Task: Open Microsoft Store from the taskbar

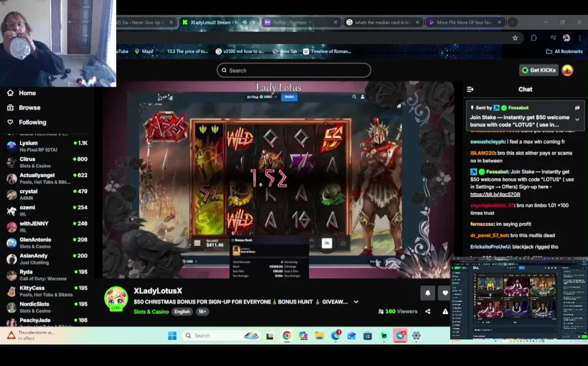Action: tap(367, 335)
